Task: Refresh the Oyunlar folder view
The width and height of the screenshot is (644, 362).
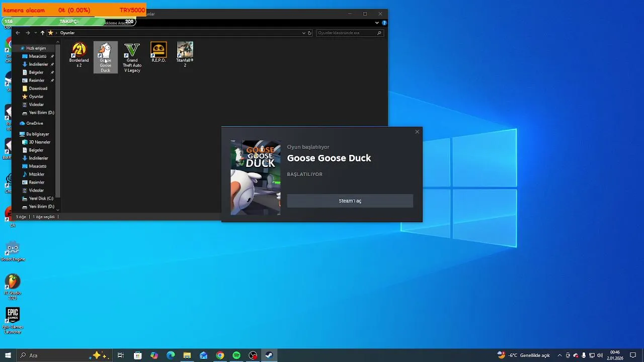Action: [310, 33]
